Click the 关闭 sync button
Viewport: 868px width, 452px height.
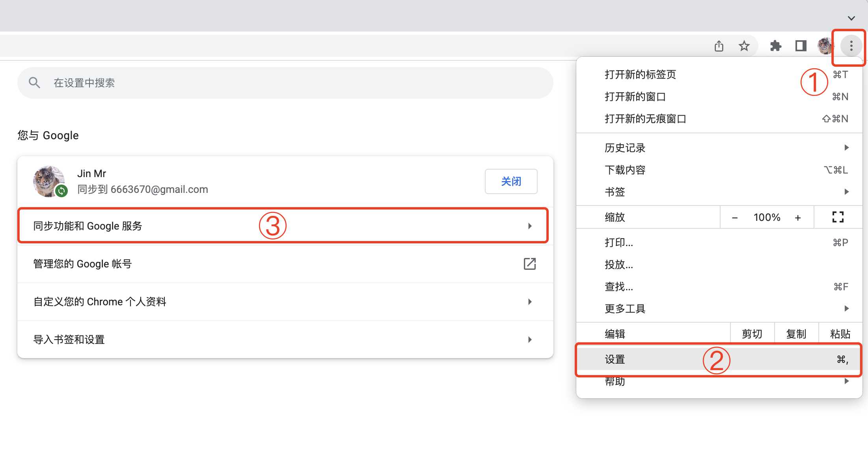[x=511, y=181]
